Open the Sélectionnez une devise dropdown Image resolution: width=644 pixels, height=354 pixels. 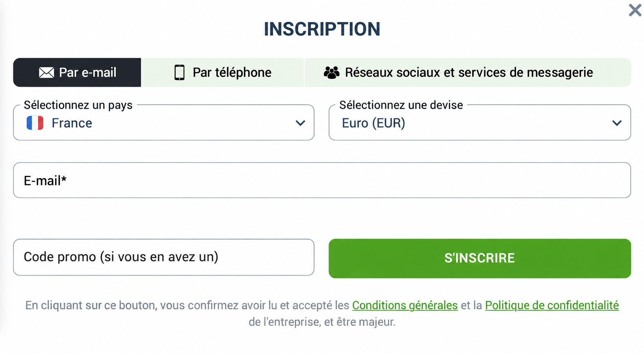click(x=480, y=123)
